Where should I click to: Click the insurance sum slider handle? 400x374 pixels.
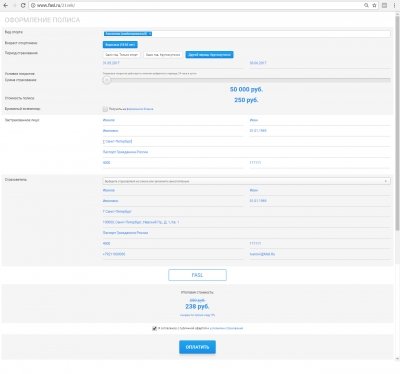[x=107, y=80]
